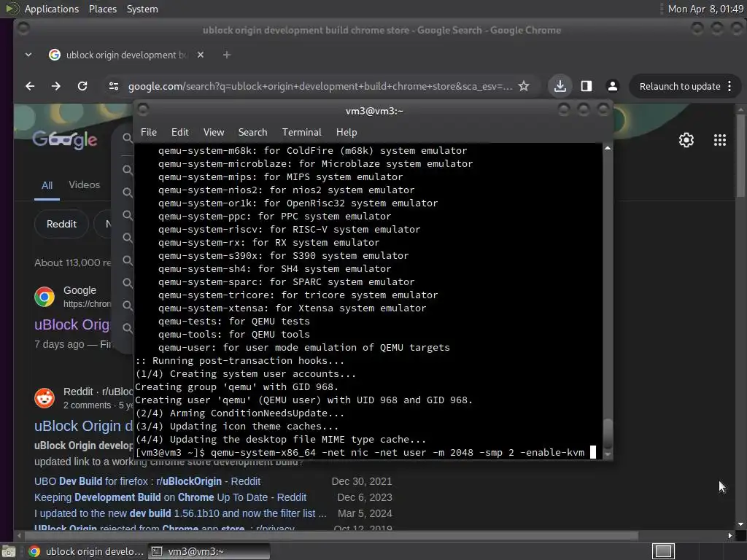Toggle Chrome's side panel icon

587,86
